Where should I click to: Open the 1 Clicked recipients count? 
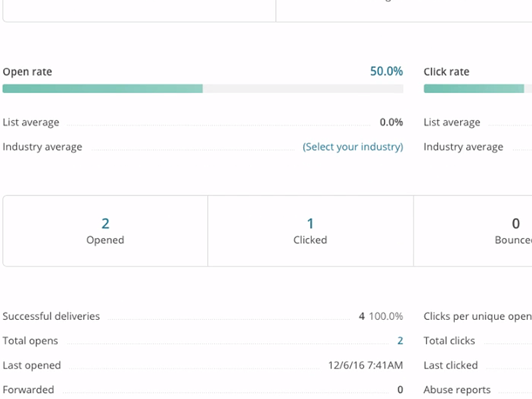click(x=310, y=224)
